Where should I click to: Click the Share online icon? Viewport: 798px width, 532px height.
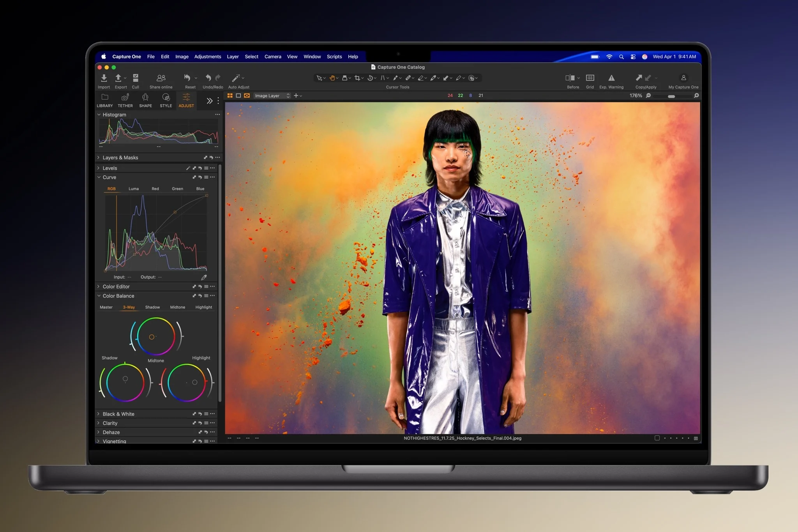pos(161,78)
